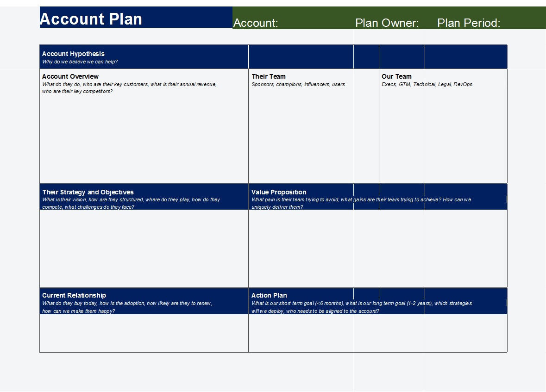
Task: Click 'Sponsors, champions, influencers, users' subtitle
Action: point(298,84)
